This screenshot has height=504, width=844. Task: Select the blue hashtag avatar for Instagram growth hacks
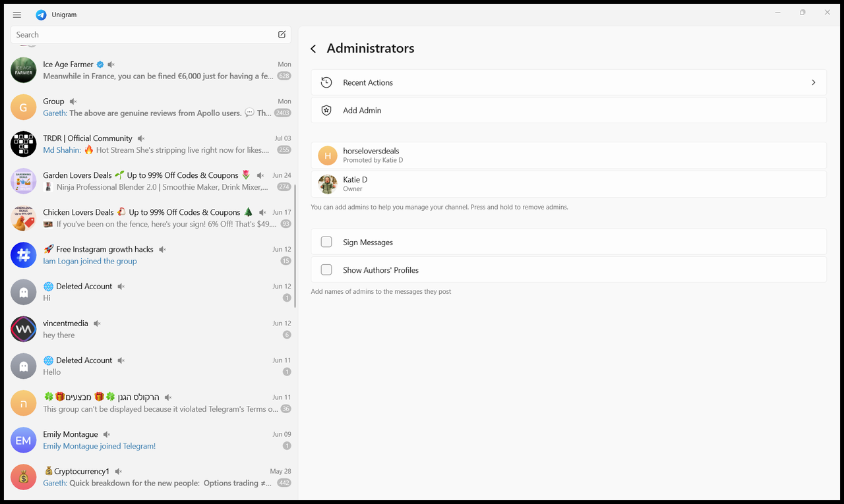(x=24, y=255)
